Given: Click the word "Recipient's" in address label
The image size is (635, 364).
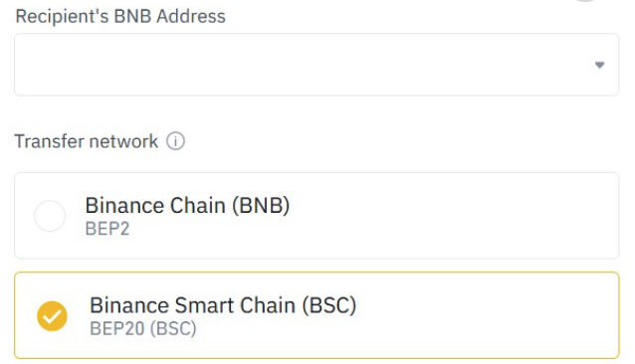Looking at the screenshot, I should 63,17.
